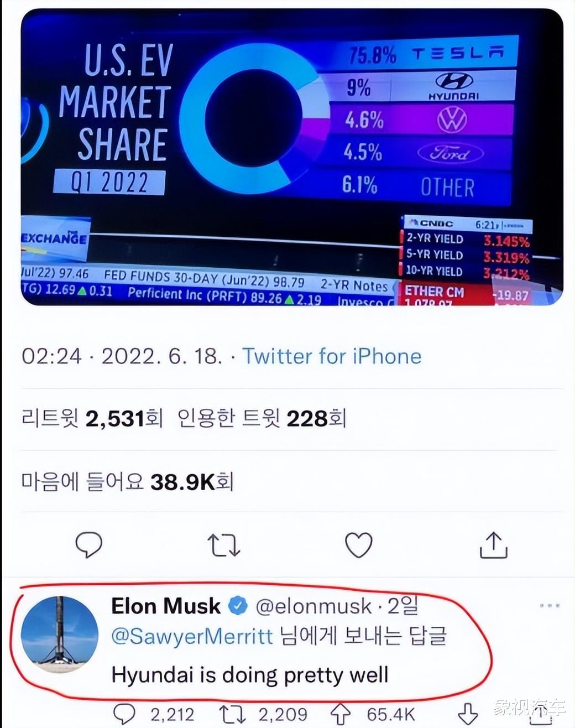This screenshot has width=575, height=728.
Task: Toggle retweet on the main tweet
Action: pyautogui.click(x=223, y=544)
